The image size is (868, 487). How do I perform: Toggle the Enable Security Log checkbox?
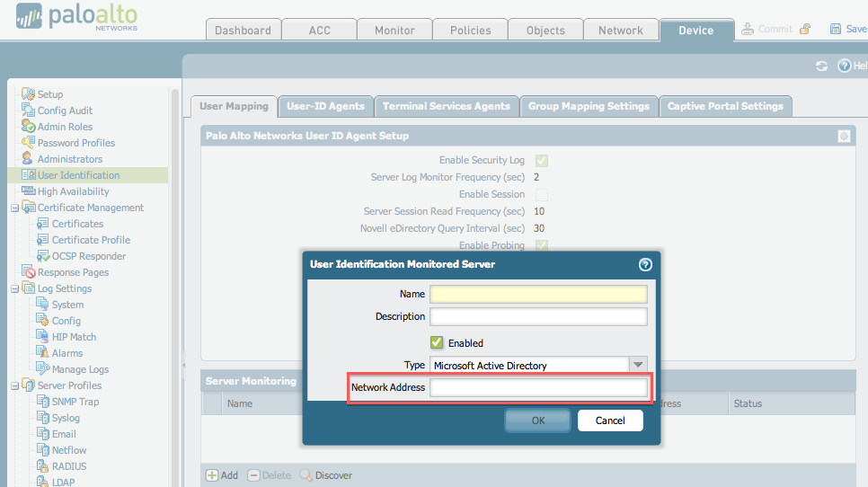coord(542,161)
